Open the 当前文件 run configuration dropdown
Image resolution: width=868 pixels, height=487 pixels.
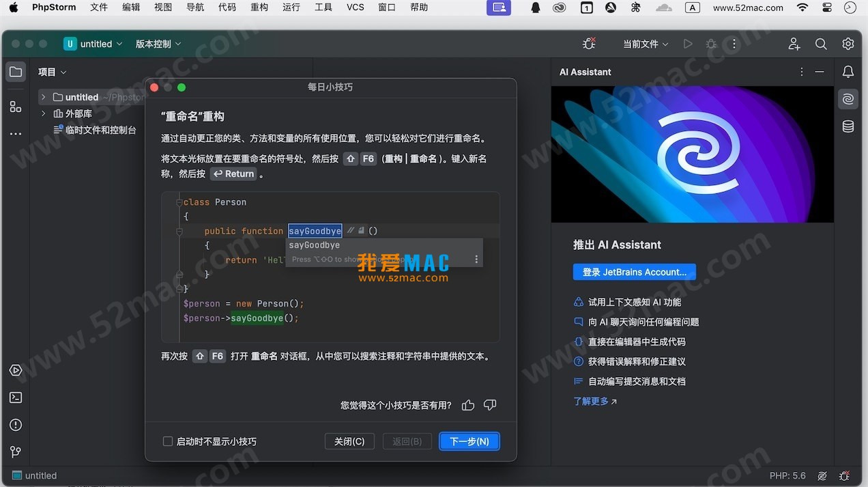coord(646,44)
